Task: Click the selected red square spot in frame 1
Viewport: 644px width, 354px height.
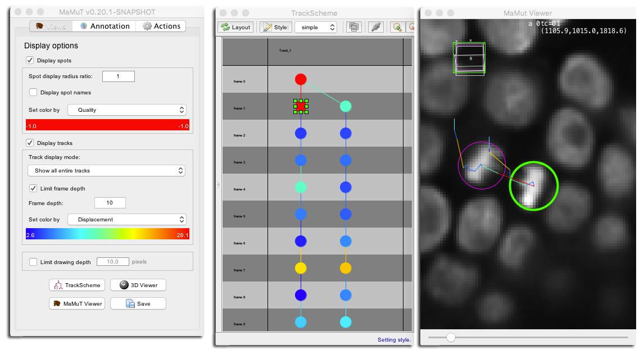Action: pyautogui.click(x=301, y=106)
